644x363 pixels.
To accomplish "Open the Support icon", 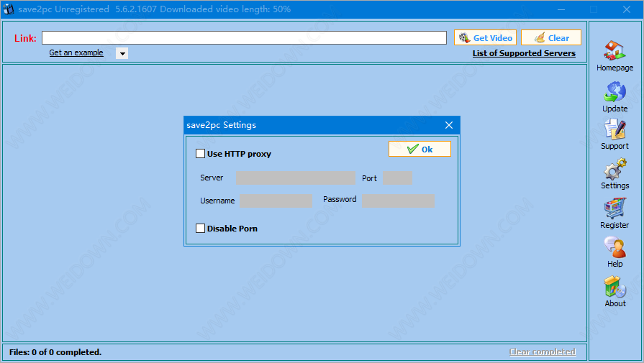I will [614, 130].
